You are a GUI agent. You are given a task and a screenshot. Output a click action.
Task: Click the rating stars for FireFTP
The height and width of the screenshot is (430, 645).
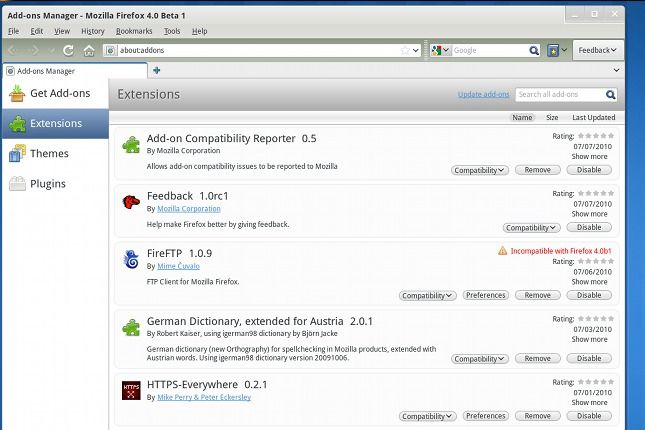[x=596, y=261]
